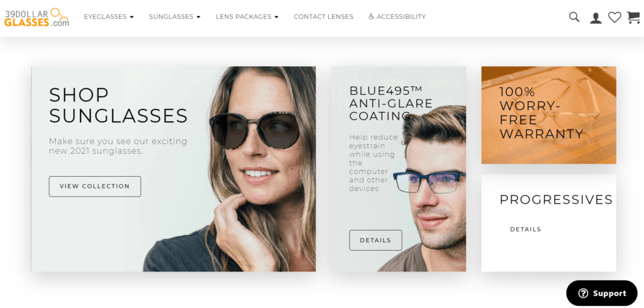Open the Accessibility menu item
This screenshot has height=308, width=644.
[x=397, y=17]
